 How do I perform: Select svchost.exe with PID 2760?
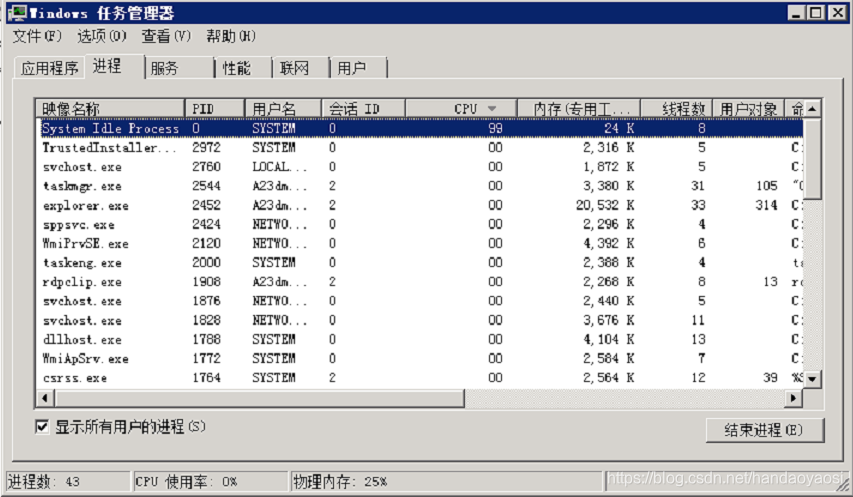[420, 167]
